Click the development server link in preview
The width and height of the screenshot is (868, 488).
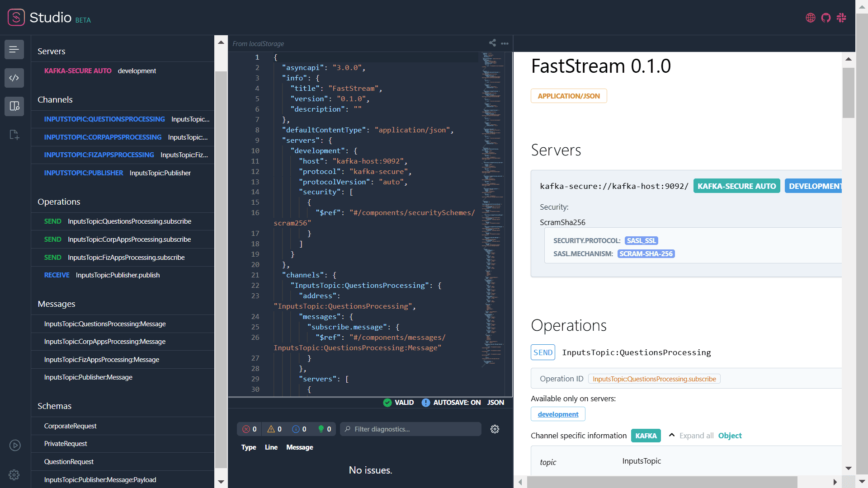click(x=558, y=414)
